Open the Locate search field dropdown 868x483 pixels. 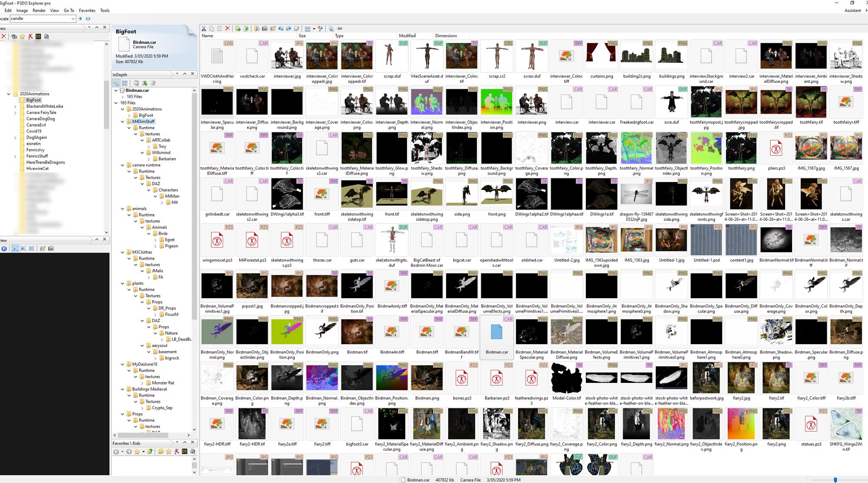pyautogui.click(x=72, y=19)
